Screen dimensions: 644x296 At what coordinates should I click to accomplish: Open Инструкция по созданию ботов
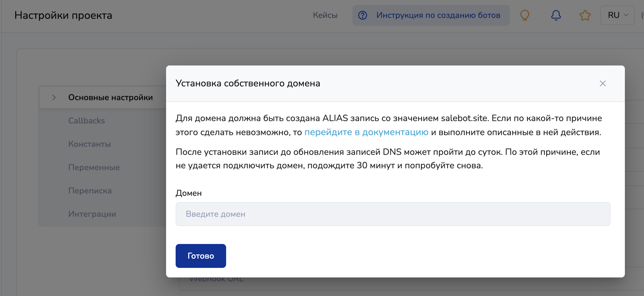click(x=438, y=15)
